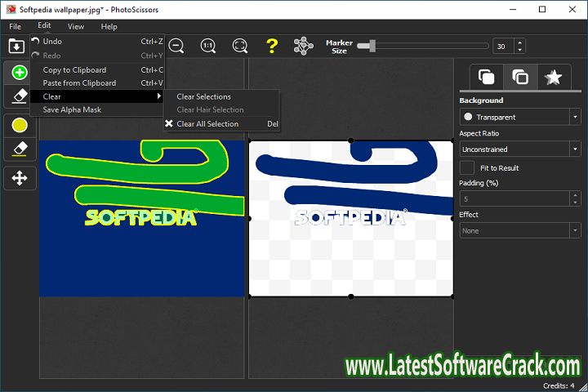
Task: Expand the Clear submenu entry
Action: (x=98, y=96)
